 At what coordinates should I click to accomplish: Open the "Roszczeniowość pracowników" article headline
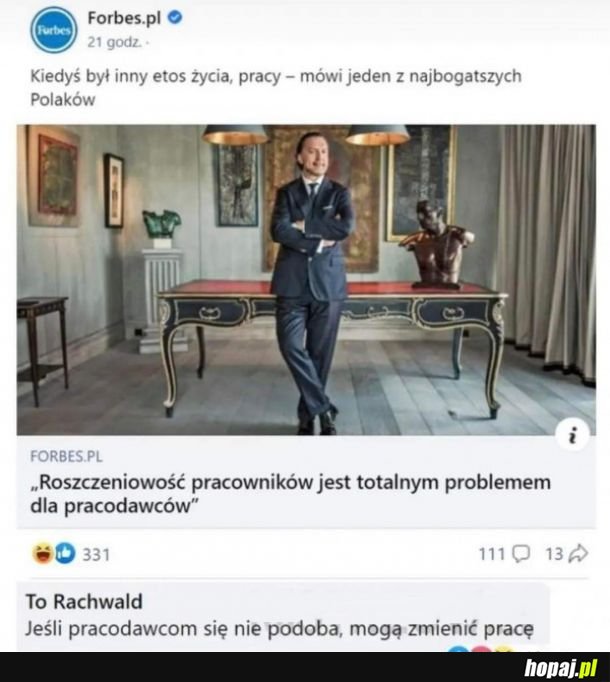[x=290, y=493]
